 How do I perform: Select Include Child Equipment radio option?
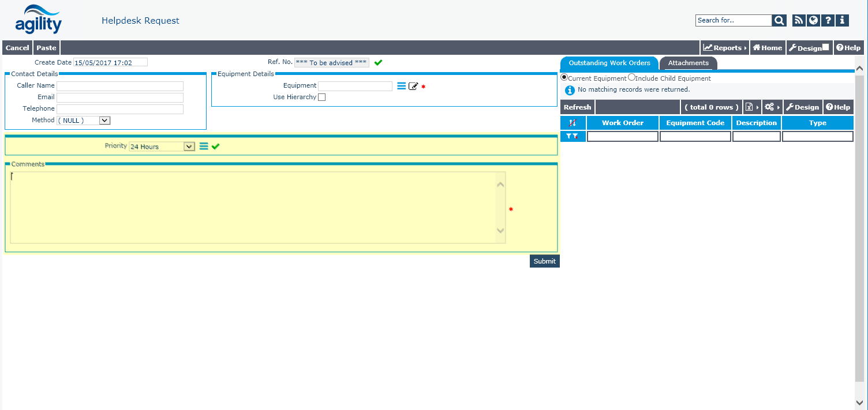pos(631,78)
